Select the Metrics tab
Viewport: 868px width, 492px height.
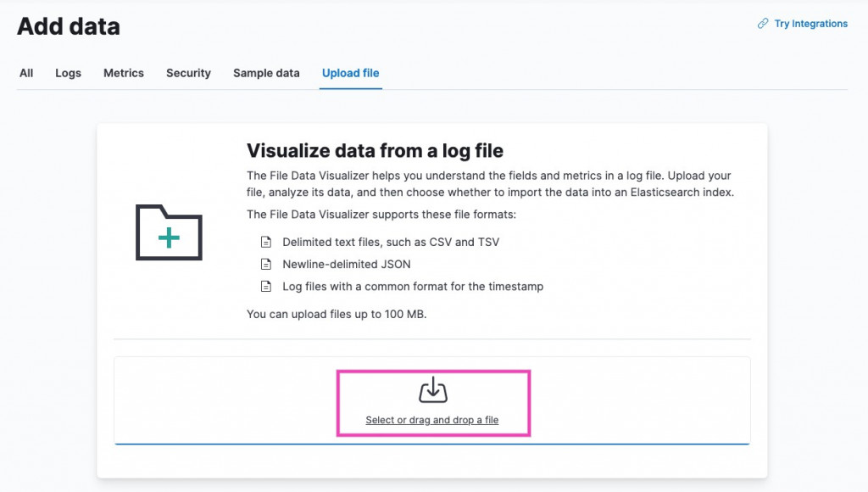(x=124, y=73)
